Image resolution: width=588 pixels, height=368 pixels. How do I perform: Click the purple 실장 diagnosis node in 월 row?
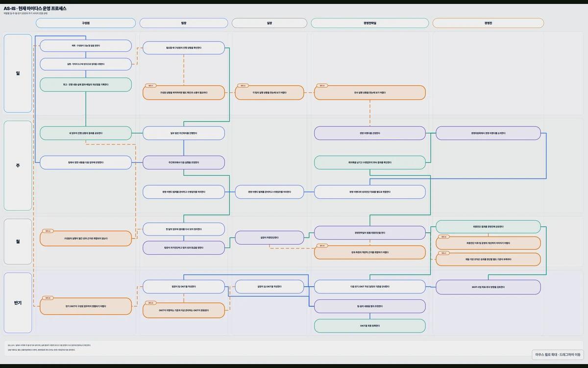(269, 237)
